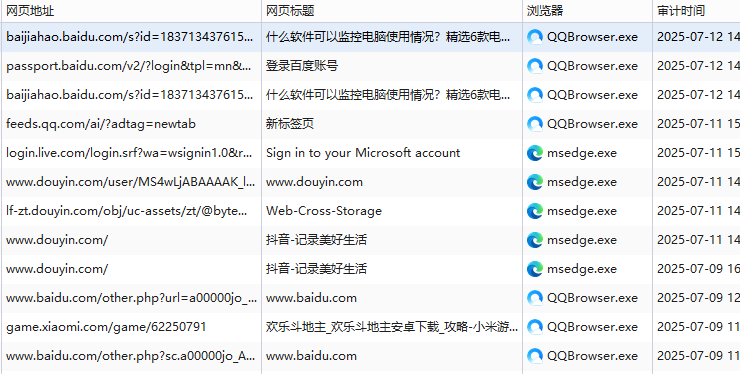Click www.baidu.com title in the other.php?sc. row
This screenshot has width=740, height=374.
tap(311, 356)
